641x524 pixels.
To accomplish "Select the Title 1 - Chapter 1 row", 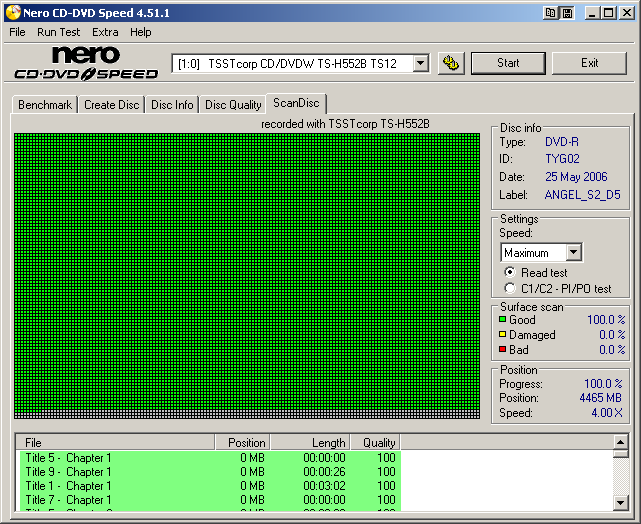I will click(210, 486).
